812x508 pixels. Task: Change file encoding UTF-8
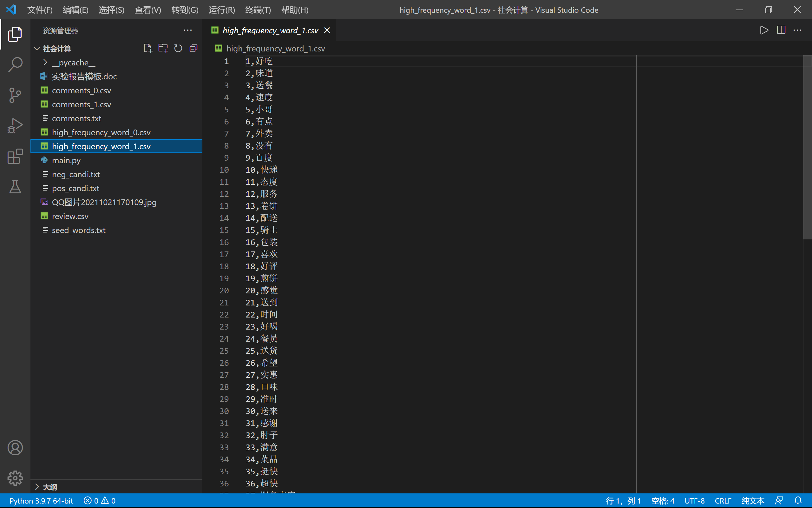click(694, 501)
